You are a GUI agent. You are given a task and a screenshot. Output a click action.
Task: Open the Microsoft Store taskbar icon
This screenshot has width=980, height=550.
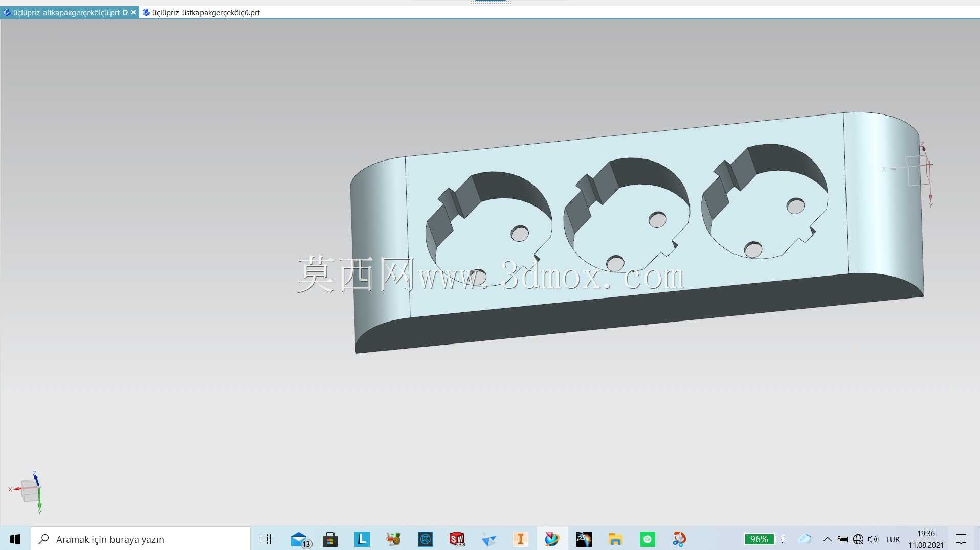point(330,539)
